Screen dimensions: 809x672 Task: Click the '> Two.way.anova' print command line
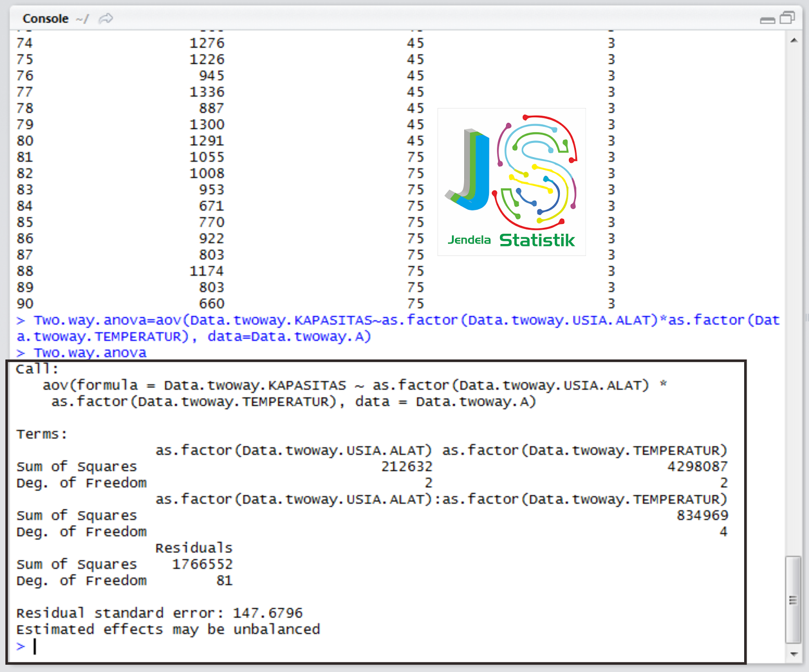81,353
